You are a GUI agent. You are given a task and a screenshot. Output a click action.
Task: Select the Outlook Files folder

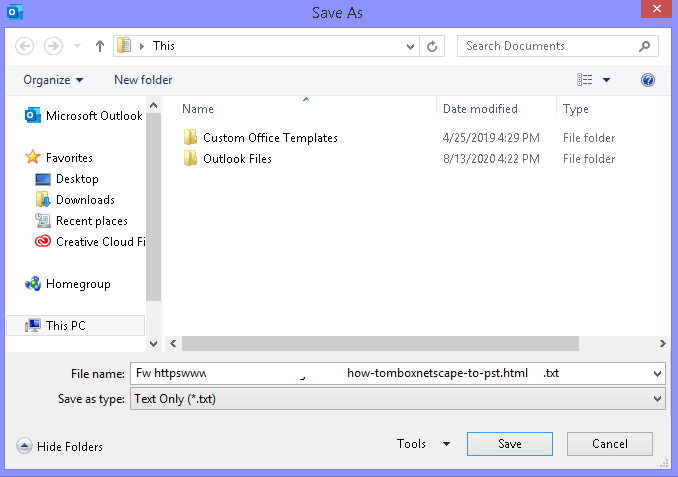[237, 159]
